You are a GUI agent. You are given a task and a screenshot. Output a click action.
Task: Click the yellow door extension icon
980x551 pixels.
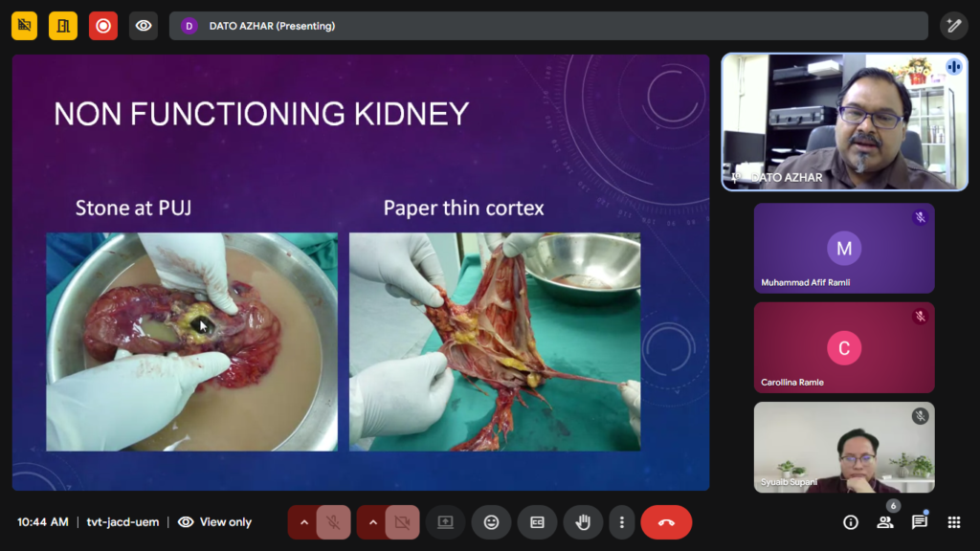[64, 26]
